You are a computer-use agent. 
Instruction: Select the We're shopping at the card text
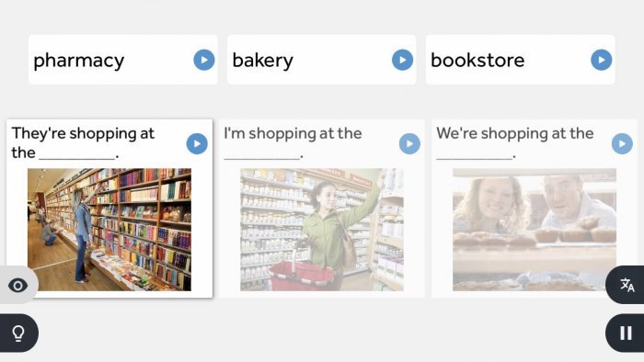coord(515,133)
